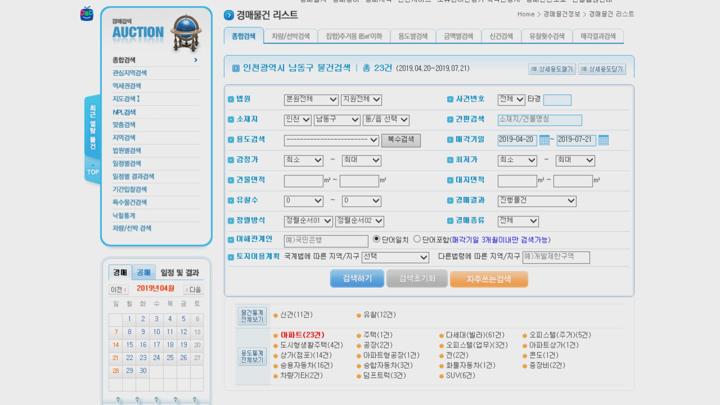
Task: Select the 단어포함 radio button
Action: pyautogui.click(x=416, y=239)
